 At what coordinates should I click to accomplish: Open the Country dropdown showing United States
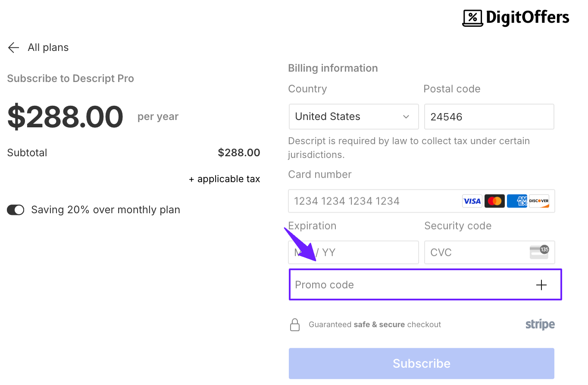[x=353, y=117]
